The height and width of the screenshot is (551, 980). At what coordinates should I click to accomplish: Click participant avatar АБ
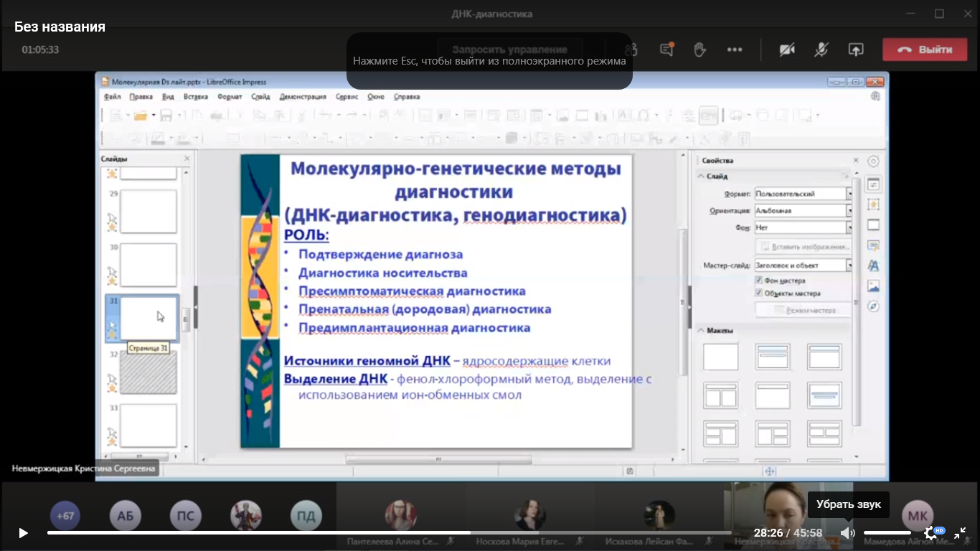click(126, 516)
